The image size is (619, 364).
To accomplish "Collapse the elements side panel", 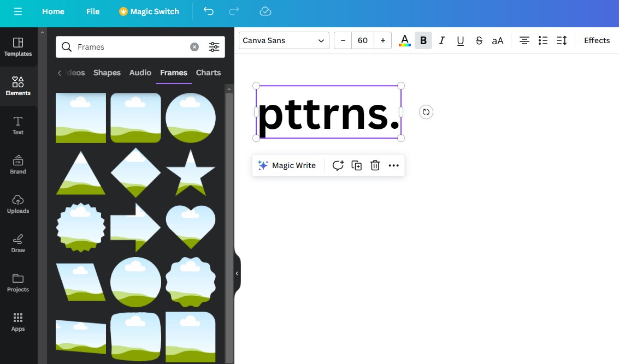I will coord(237,273).
